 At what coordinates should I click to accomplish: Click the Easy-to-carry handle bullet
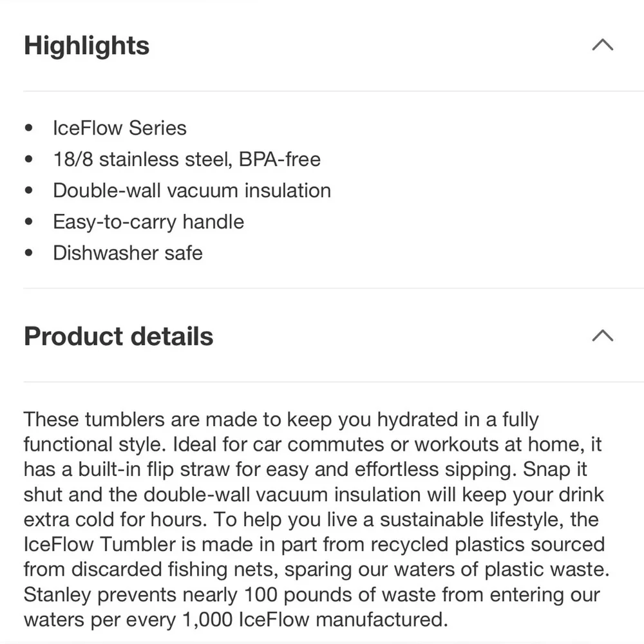[149, 222]
